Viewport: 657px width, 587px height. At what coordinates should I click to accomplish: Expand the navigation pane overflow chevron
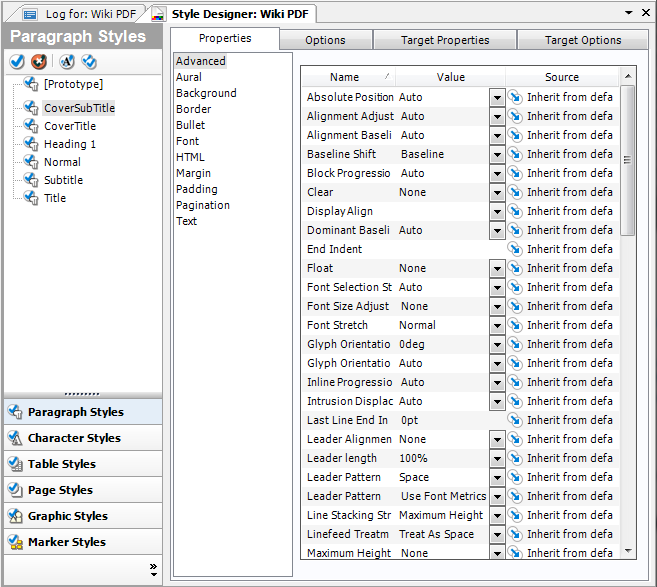[x=153, y=570]
